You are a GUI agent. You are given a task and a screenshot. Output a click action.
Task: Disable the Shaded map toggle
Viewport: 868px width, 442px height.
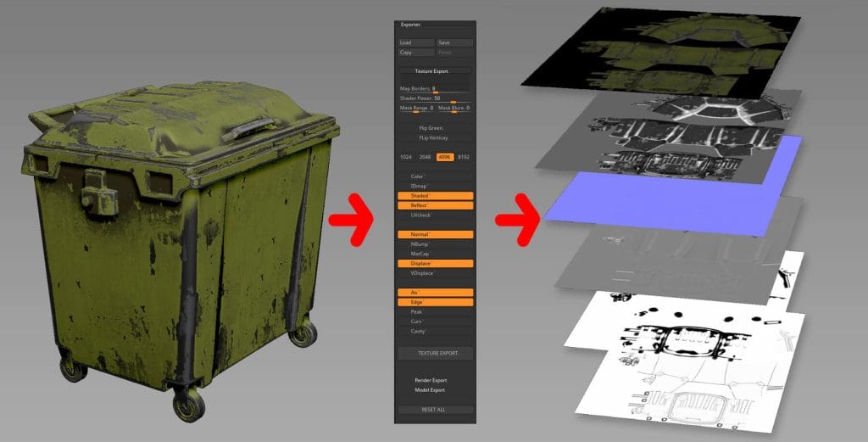(435, 195)
